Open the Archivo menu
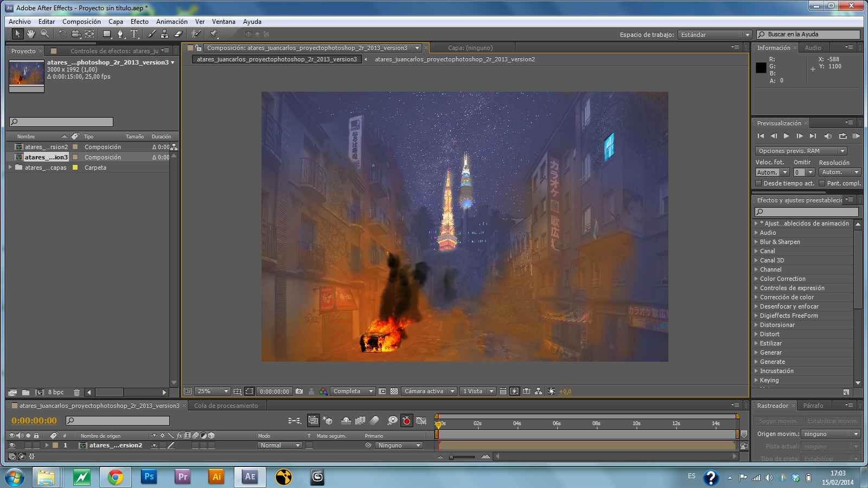 pos(20,22)
